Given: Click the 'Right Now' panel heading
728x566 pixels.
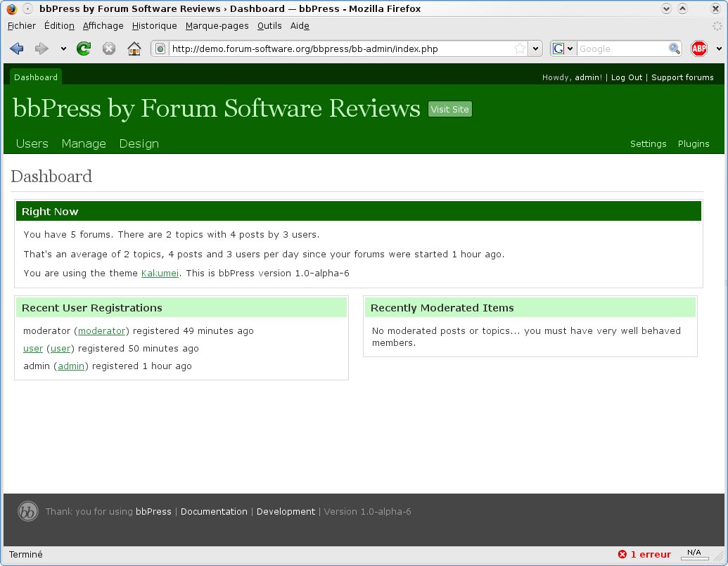Looking at the screenshot, I should click(50, 212).
